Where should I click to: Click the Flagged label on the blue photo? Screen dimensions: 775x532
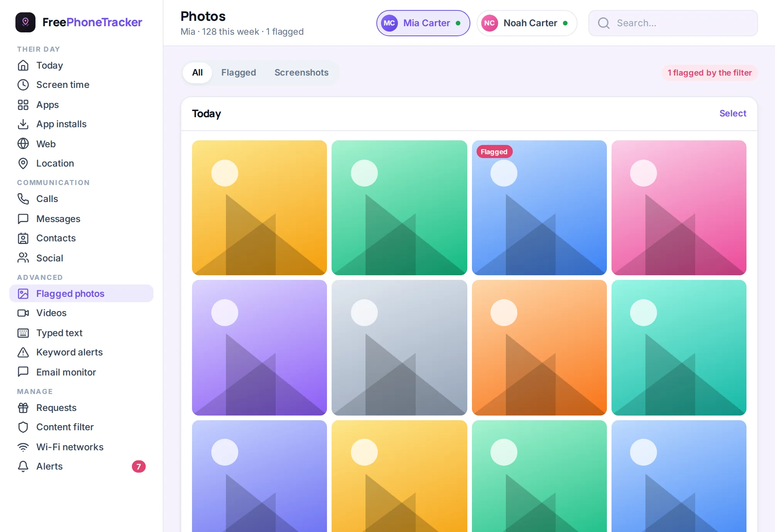494,152
